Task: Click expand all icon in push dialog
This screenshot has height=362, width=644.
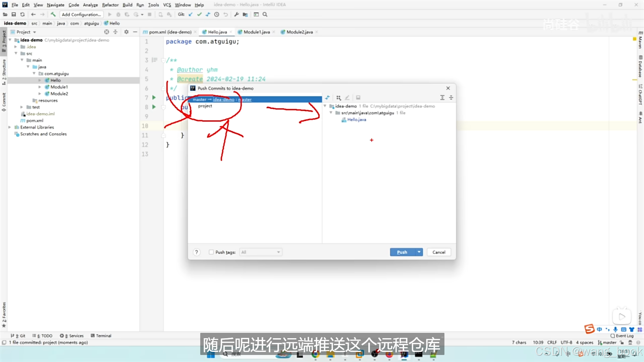Action: pos(442,98)
